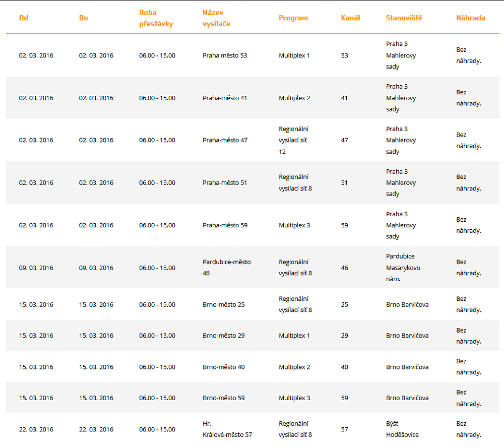Select the 'Náhrada' column header

(x=471, y=18)
